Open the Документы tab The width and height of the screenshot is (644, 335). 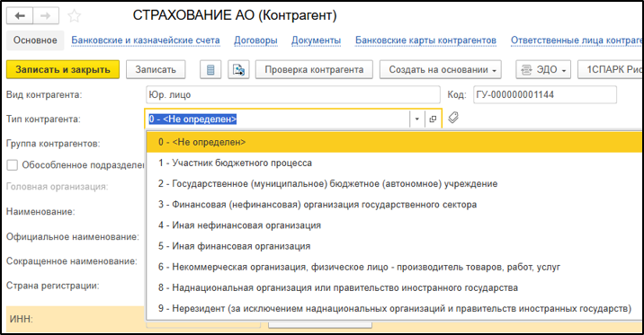click(x=317, y=40)
